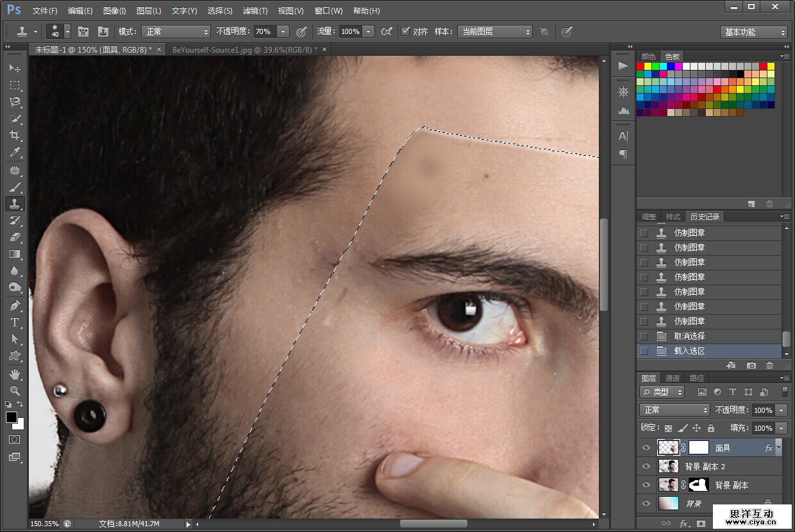Open the 滤镜(T) menu
Screen dimensions: 795x532
point(255,11)
